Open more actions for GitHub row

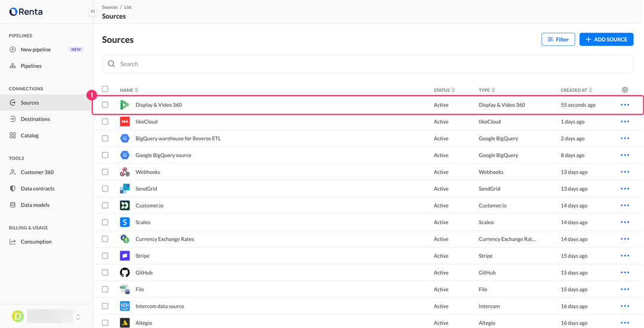pyautogui.click(x=625, y=273)
